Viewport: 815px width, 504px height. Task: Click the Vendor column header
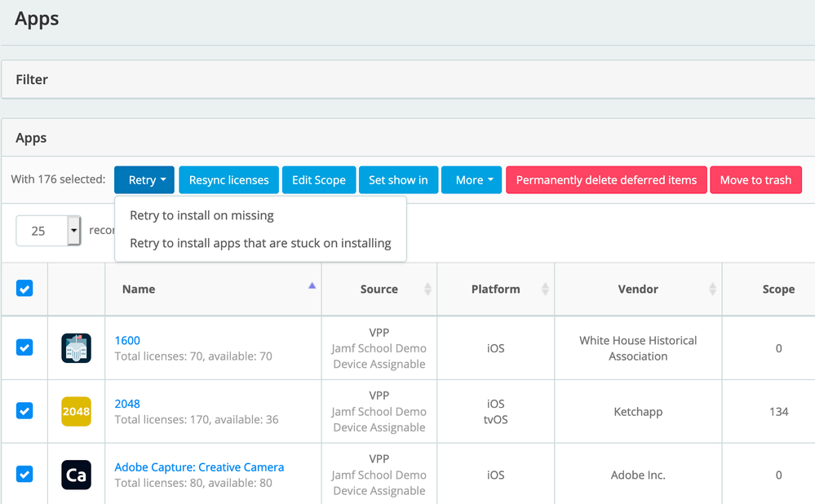(638, 289)
